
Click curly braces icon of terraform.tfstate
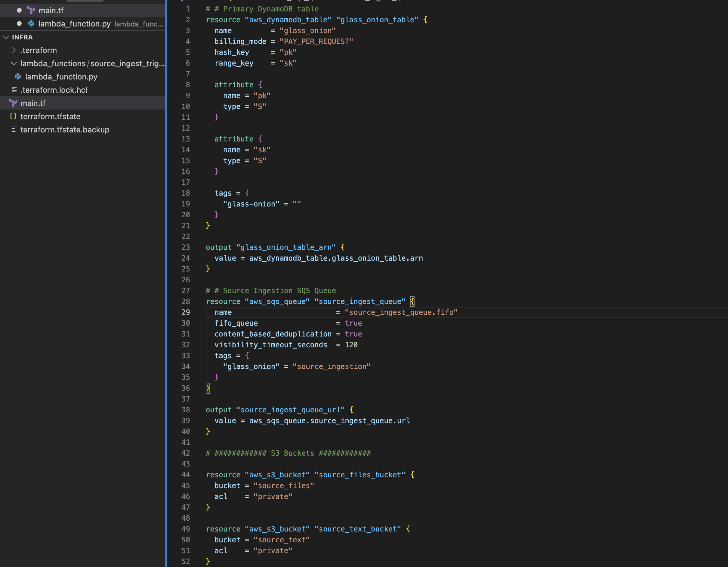13,116
